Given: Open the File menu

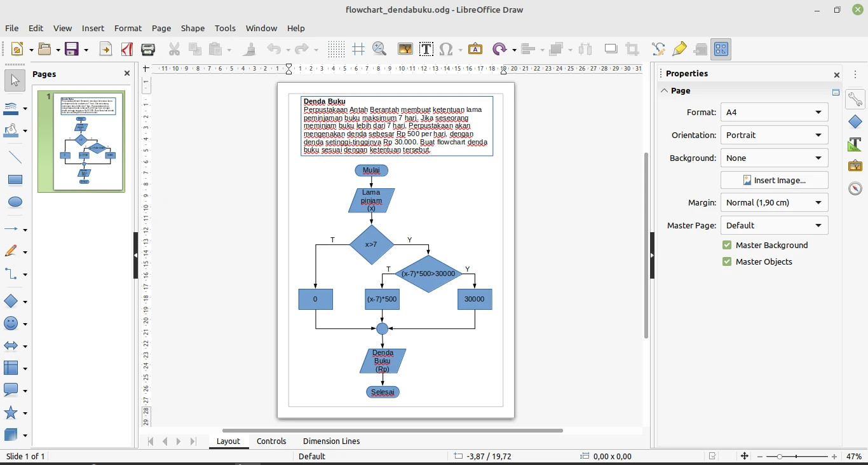Looking at the screenshot, I should coord(11,28).
